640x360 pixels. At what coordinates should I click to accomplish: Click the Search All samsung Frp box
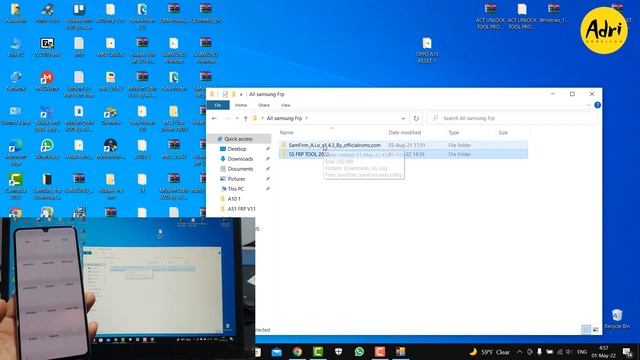(x=513, y=118)
